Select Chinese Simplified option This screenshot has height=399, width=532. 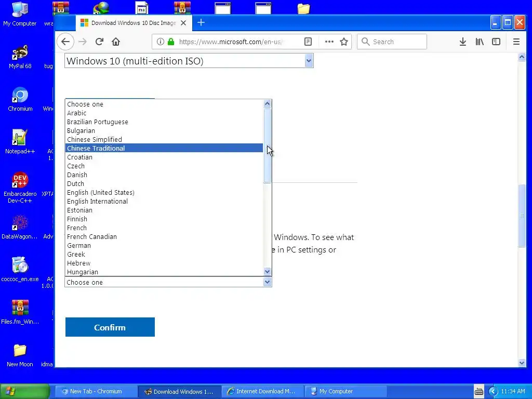click(x=164, y=139)
